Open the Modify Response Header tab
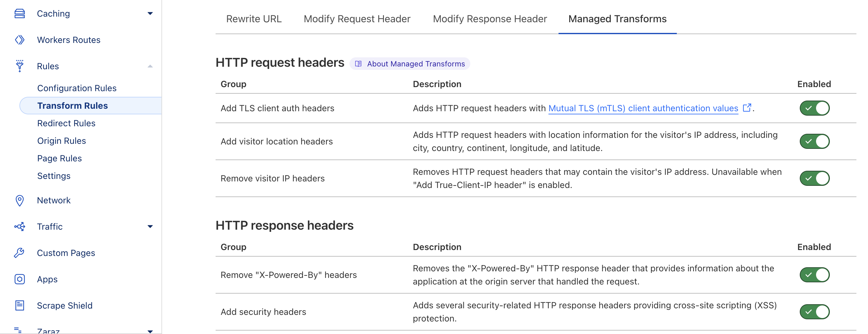Viewport: 868px width, 334px height. 490,19
